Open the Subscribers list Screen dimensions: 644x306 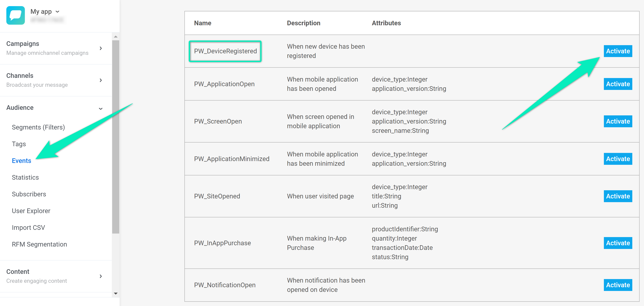pos(29,194)
